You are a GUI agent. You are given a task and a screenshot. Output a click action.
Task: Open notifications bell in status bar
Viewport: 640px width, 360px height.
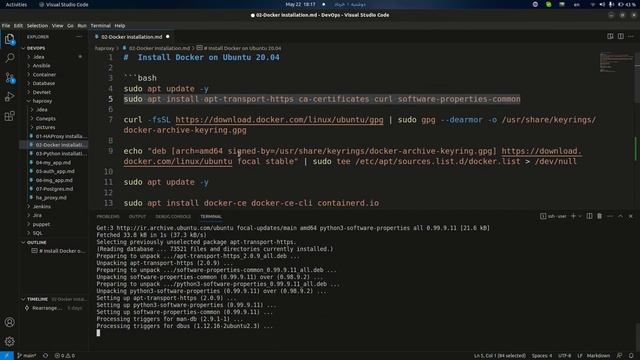point(631,356)
